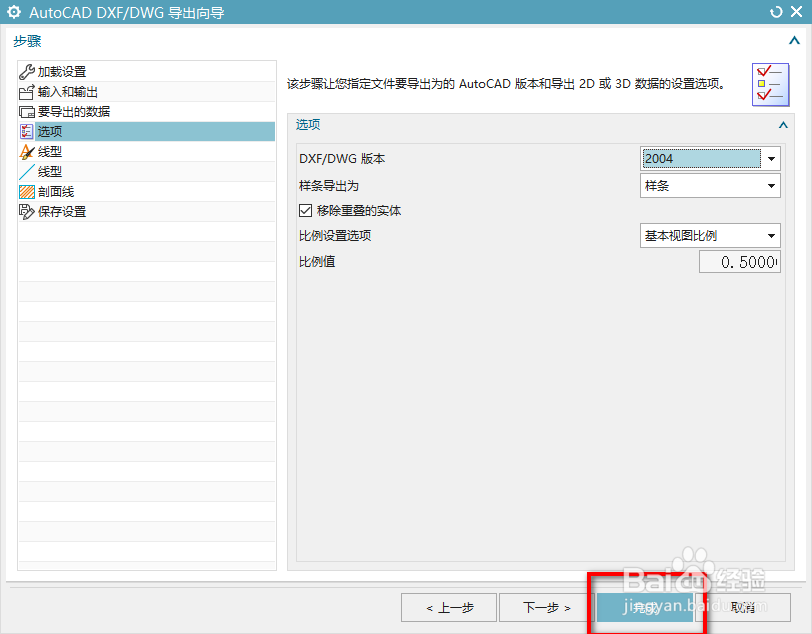This screenshot has width=812, height=634.
Task: Click the 样条导出为 label
Action: [x=329, y=185]
